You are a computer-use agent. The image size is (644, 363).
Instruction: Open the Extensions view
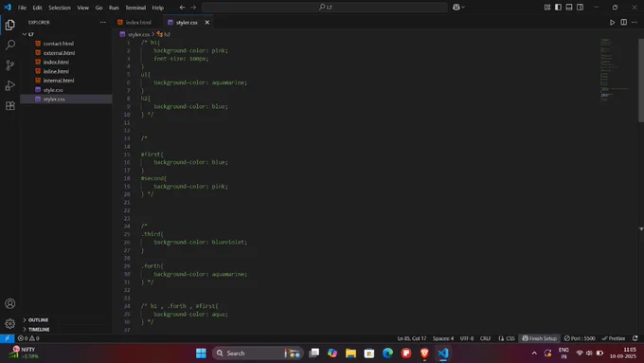tap(9, 105)
